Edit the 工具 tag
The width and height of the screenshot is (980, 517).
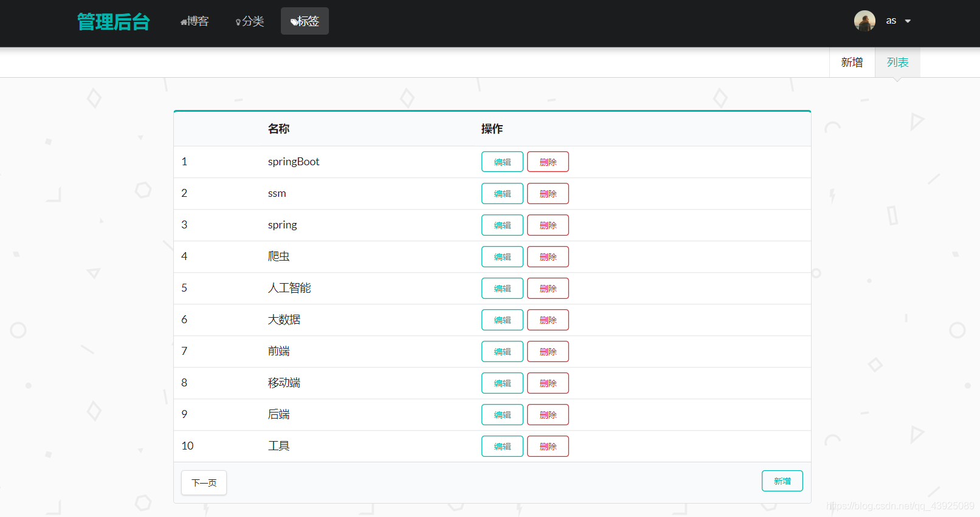click(x=502, y=447)
